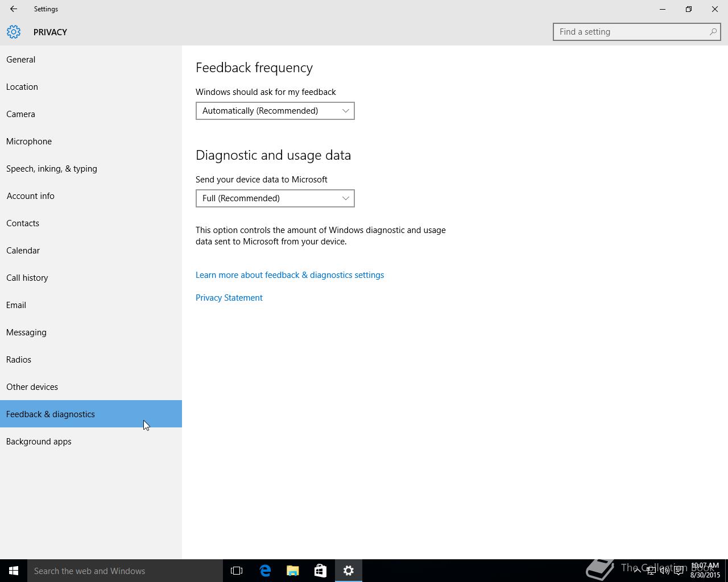Click the volume speaker tray icon
This screenshot has width=728, height=582.
point(664,571)
